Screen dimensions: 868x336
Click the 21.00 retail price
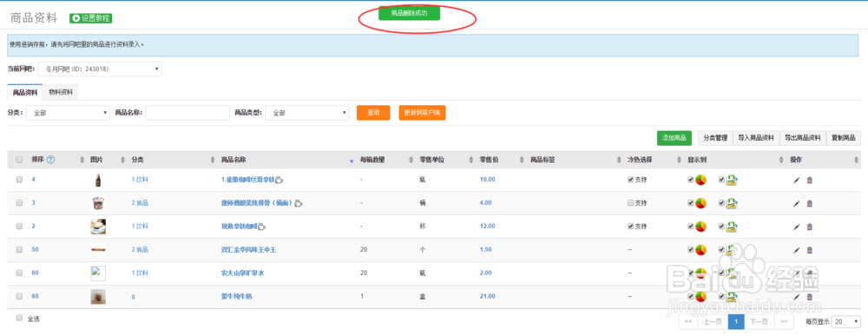click(488, 297)
